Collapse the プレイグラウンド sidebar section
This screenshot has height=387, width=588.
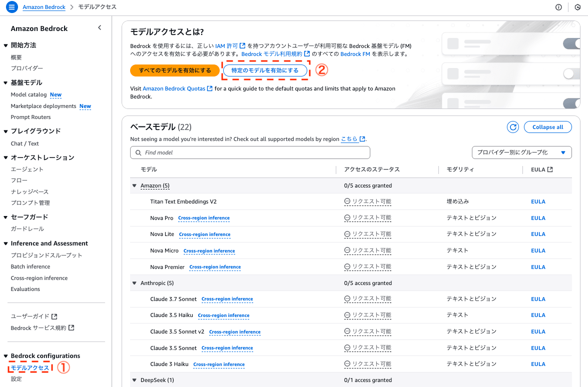6,131
